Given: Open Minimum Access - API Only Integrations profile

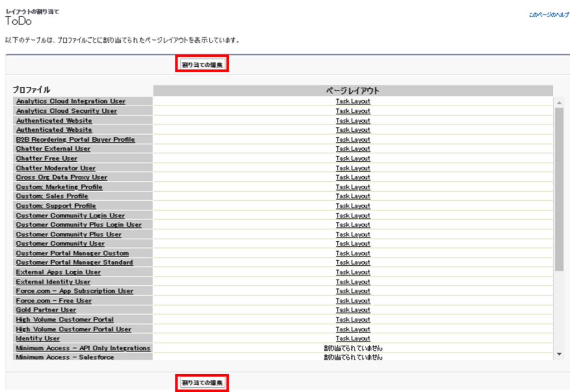Looking at the screenshot, I should (x=83, y=349).
